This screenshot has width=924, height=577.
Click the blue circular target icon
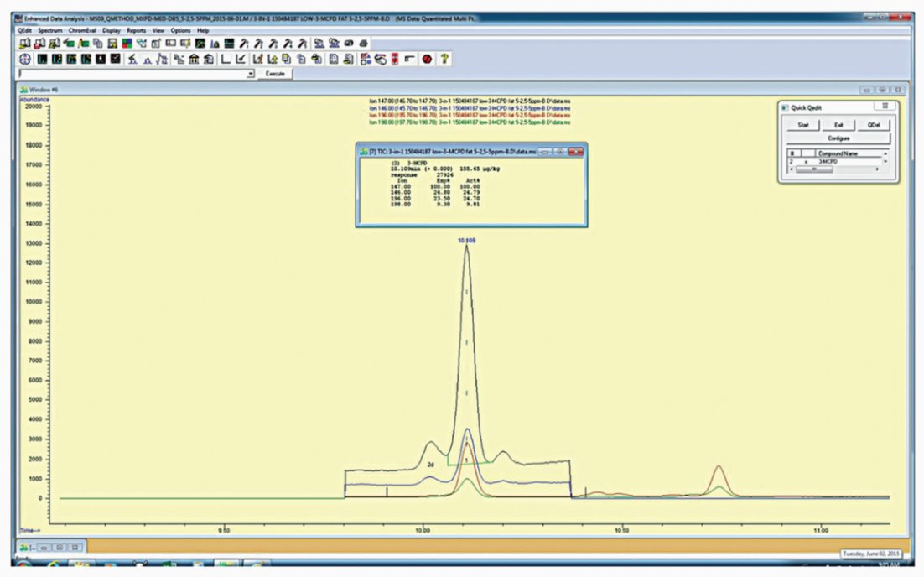coord(25,59)
